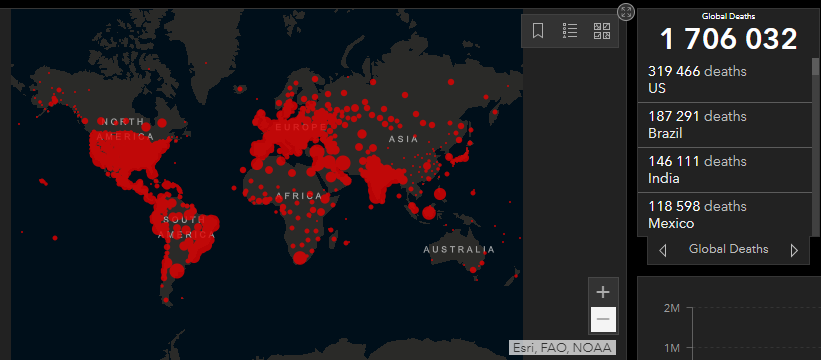The width and height of the screenshot is (821, 360).
Task: Click the large red circle over Indonesia
Action: click(429, 213)
